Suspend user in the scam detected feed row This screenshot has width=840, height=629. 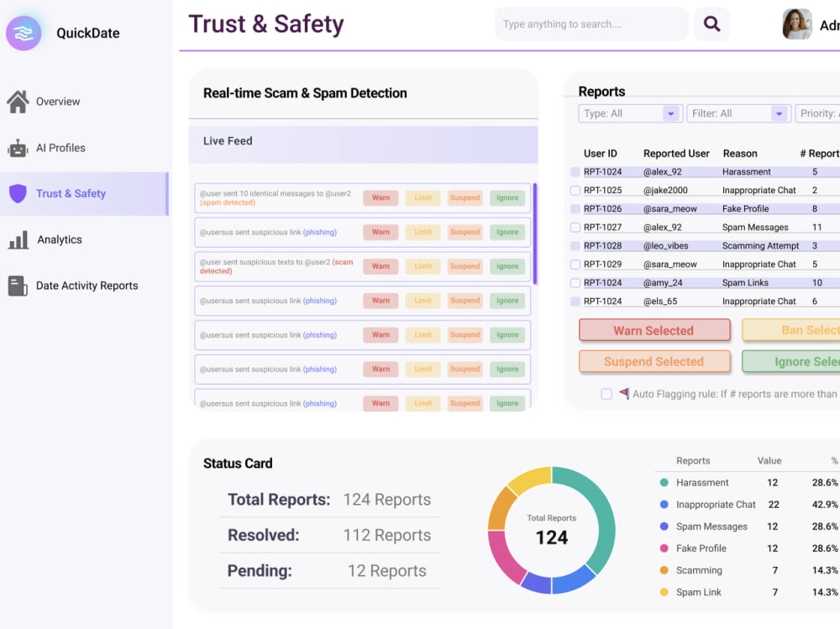click(x=465, y=266)
